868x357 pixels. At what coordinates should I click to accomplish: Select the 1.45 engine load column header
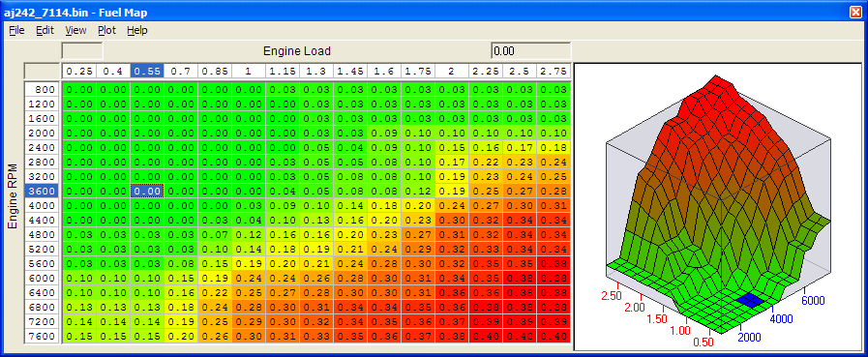350,71
